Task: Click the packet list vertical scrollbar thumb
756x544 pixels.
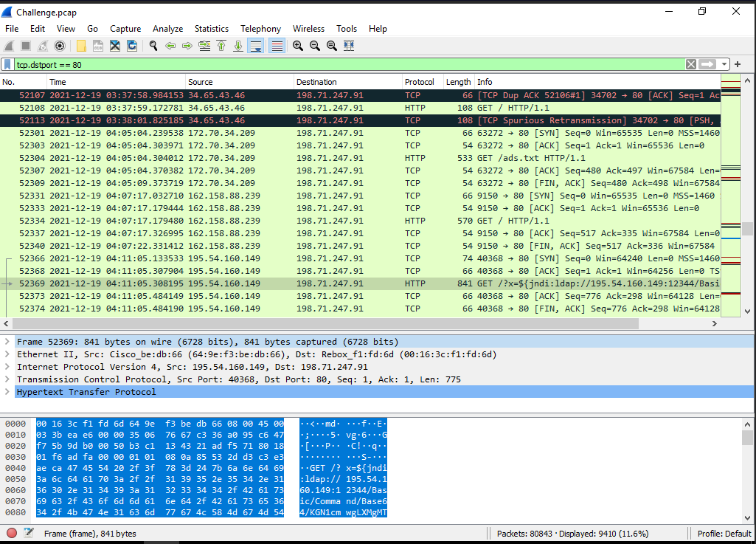Action: (747, 228)
